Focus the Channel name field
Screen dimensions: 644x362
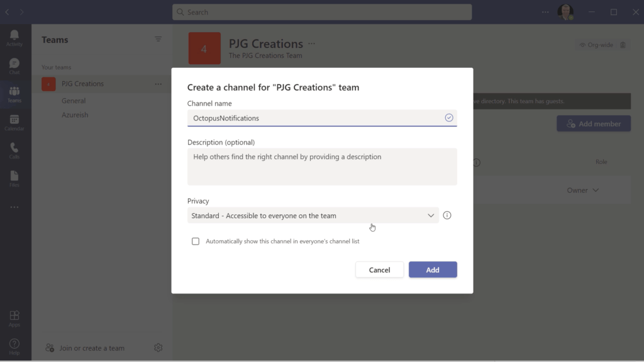click(322, 118)
